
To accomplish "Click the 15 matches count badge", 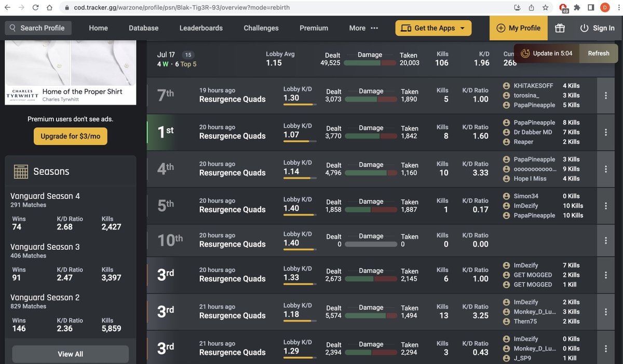I will (188, 55).
